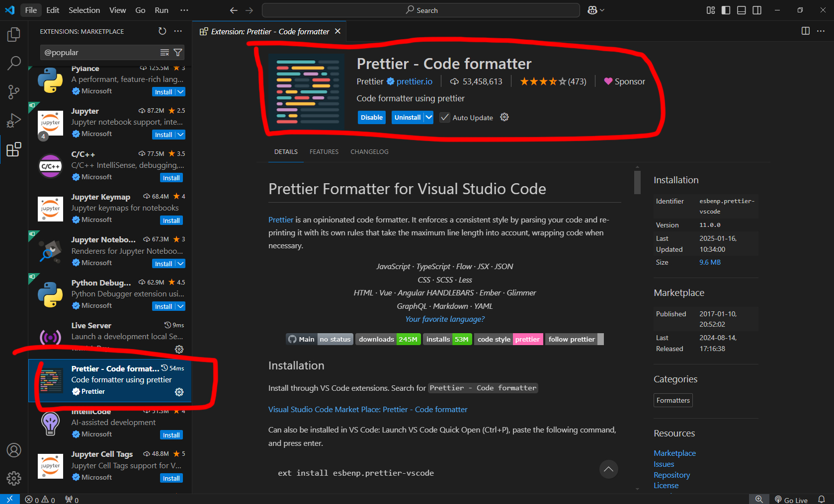Expand the Uninstall dropdown arrow
The height and width of the screenshot is (504, 834).
[x=428, y=117]
